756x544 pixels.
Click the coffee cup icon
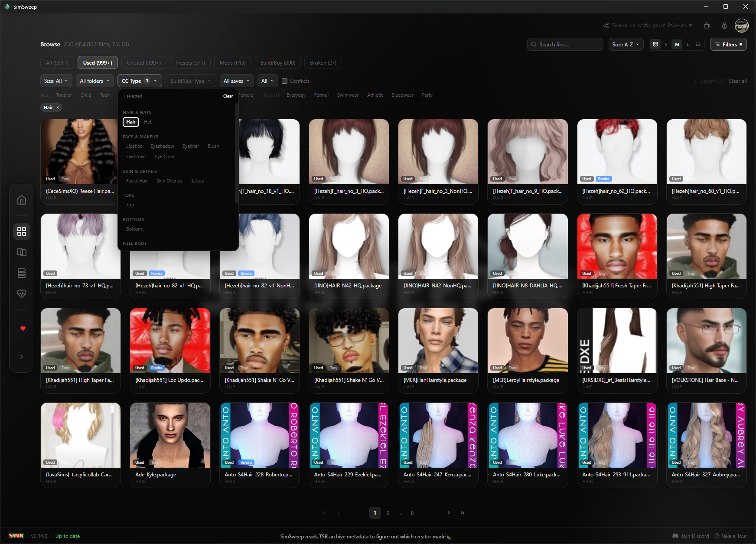click(707, 26)
